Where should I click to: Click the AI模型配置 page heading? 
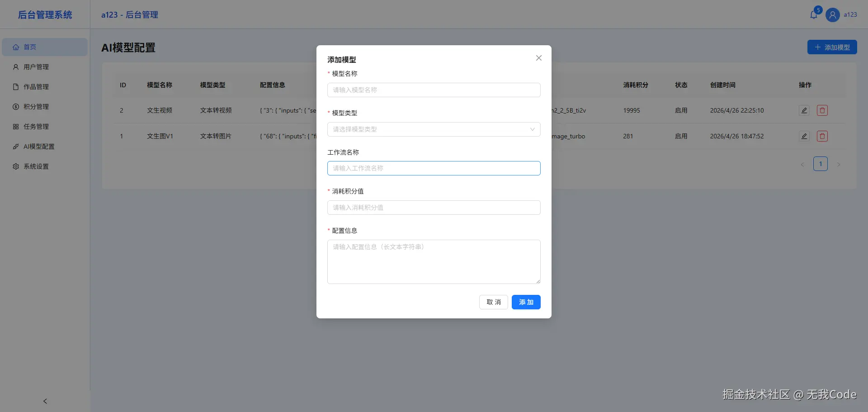(x=128, y=47)
